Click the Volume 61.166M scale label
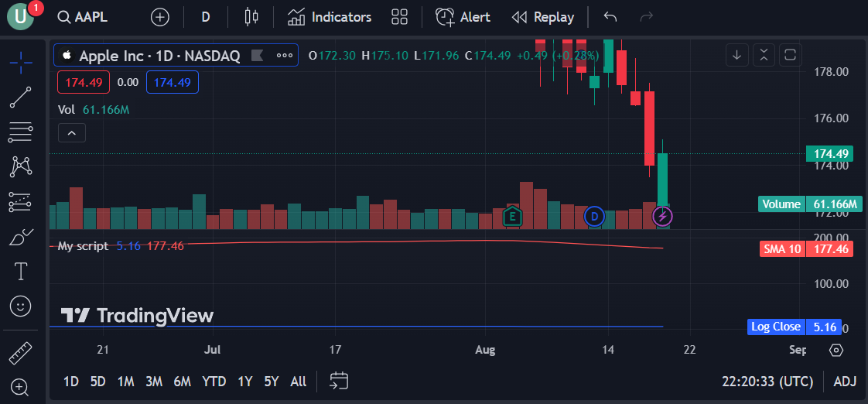Screen dimensions: 868x404 pos(810,204)
